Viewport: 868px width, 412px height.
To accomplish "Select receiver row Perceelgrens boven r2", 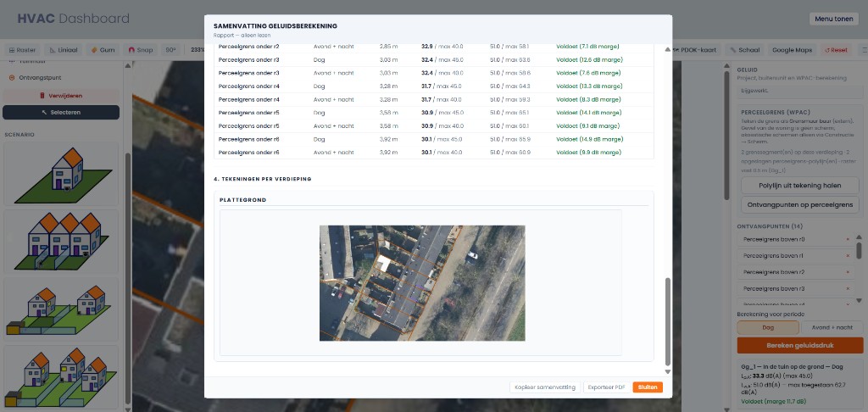I will coord(795,272).
